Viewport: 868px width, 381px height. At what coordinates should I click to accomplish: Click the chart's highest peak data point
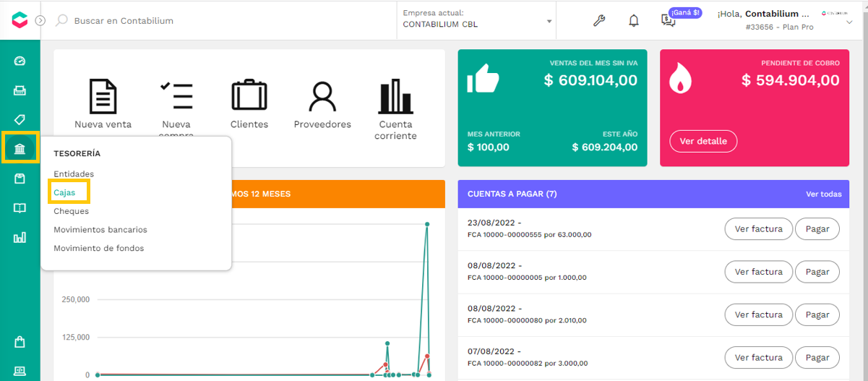click(x=427, y=224)
